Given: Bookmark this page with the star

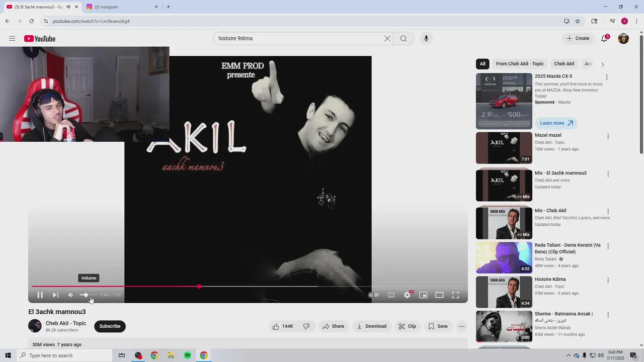Looking at the screenshot, I should [x=578, y=21].
